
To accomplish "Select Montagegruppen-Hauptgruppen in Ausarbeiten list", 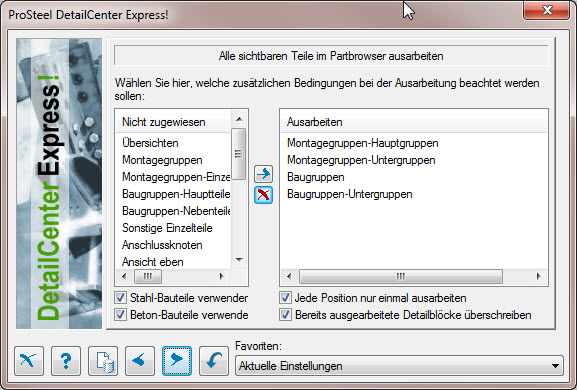I will [362, 143].
